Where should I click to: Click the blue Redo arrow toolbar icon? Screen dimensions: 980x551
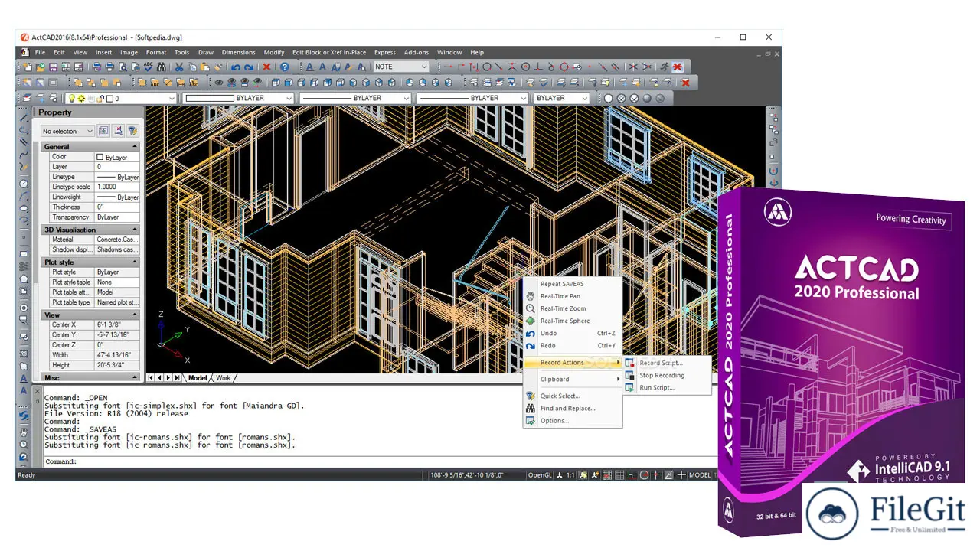pyautogui.click(x=249, y=67)
